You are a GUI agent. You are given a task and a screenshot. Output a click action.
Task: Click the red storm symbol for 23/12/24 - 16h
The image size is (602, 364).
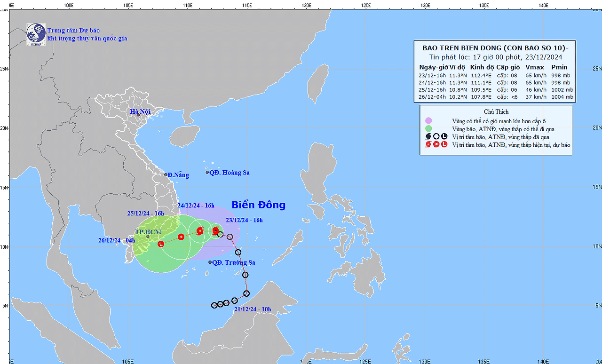[216, 231]
